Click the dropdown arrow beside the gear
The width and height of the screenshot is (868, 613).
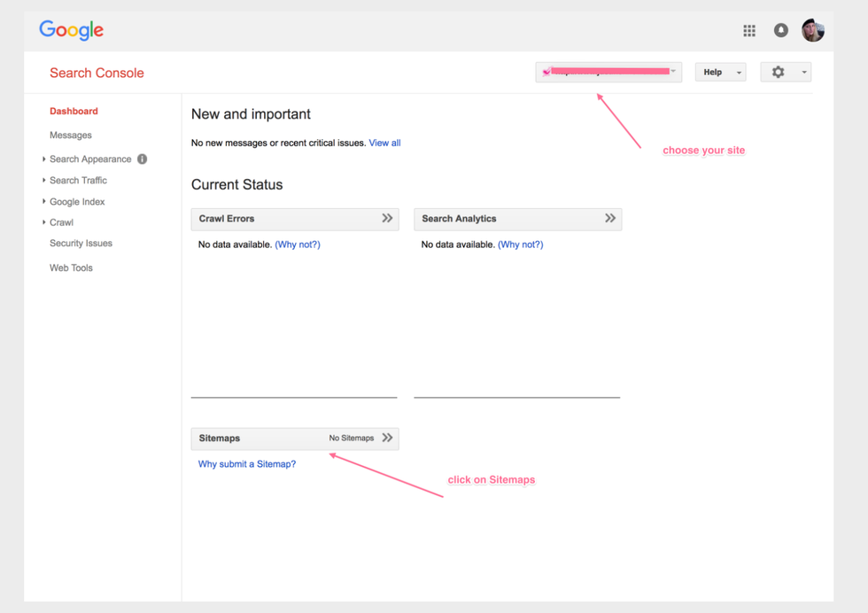pos(804,72)
